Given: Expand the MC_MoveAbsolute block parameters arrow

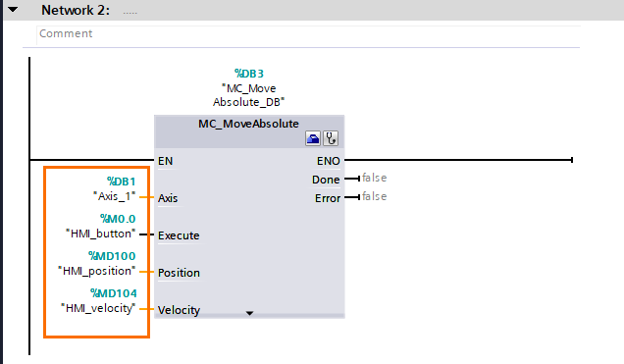Looking at the screenshot, I should 249,313.
